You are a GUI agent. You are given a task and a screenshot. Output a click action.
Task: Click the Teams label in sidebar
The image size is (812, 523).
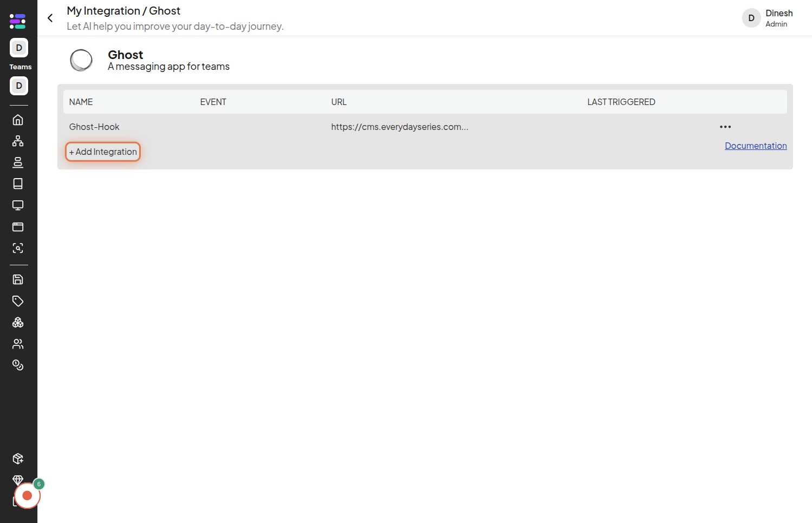[x=21, y=67]
